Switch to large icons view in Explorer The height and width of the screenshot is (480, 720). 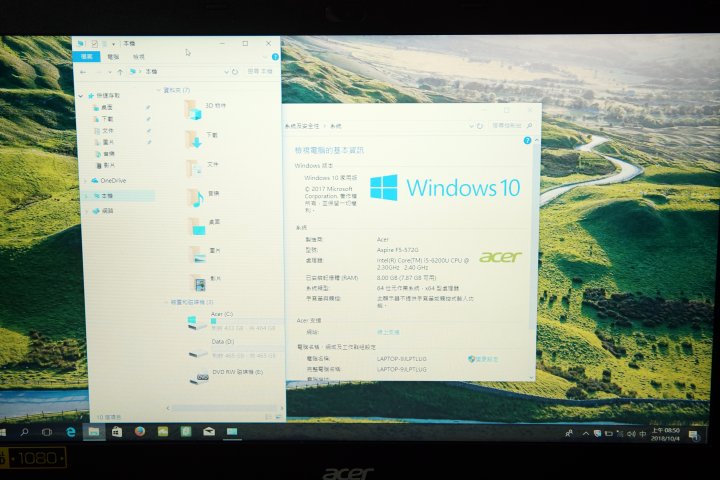click(278, 417)
